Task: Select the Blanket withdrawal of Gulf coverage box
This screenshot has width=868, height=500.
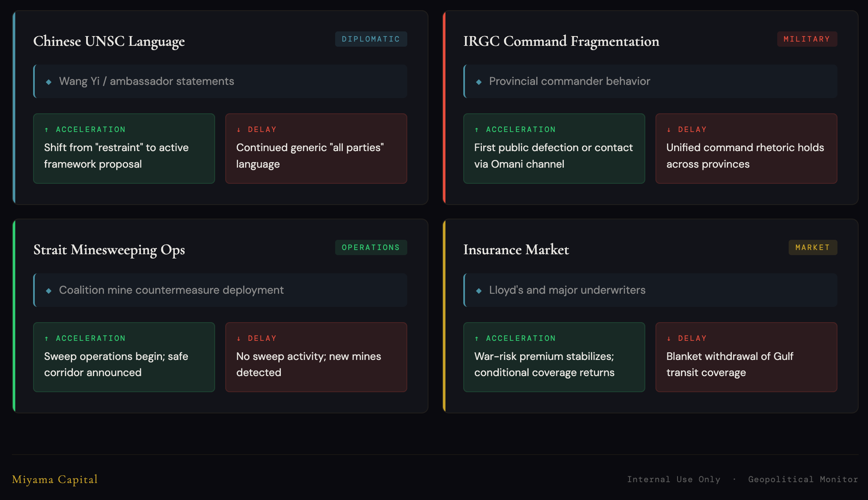Action: 746,357
